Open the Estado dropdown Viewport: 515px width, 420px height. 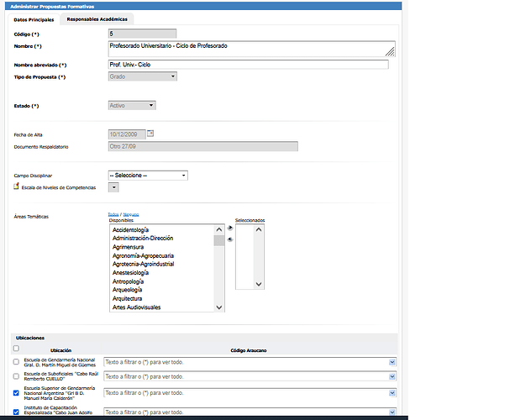coord(132,105)
